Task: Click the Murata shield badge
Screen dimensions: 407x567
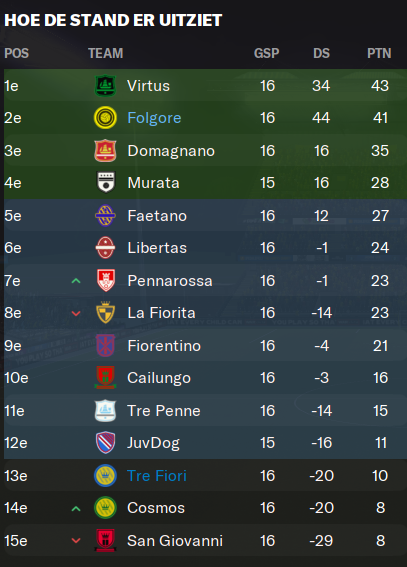Action: pos(106,182)
